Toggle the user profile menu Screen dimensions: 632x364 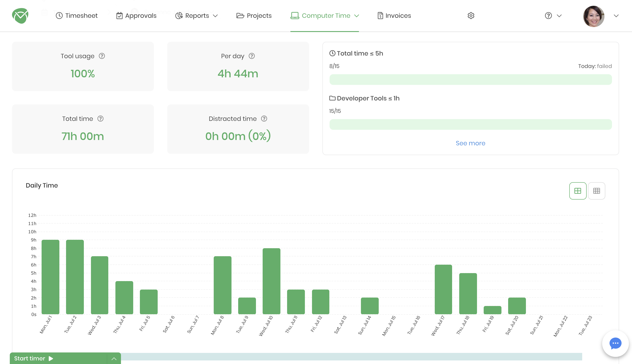(616, 16)
